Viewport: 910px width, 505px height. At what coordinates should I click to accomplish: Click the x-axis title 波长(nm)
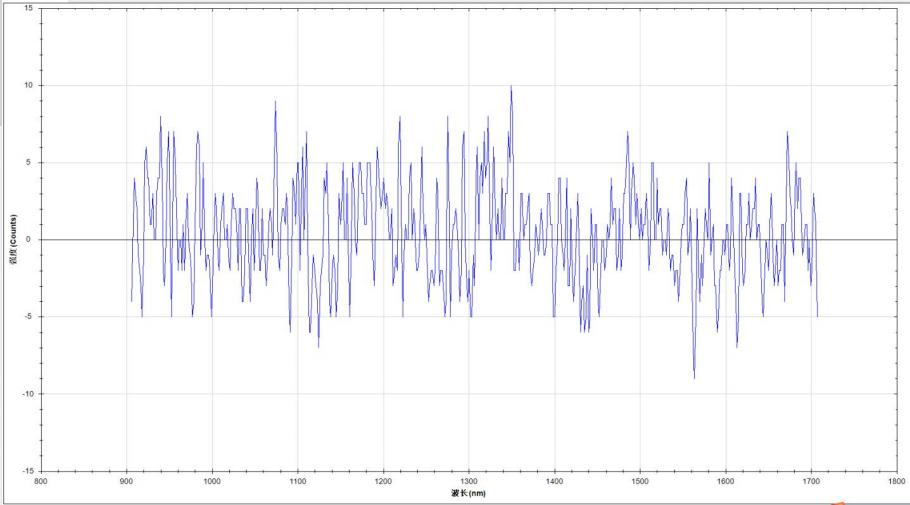pos(469,493)
